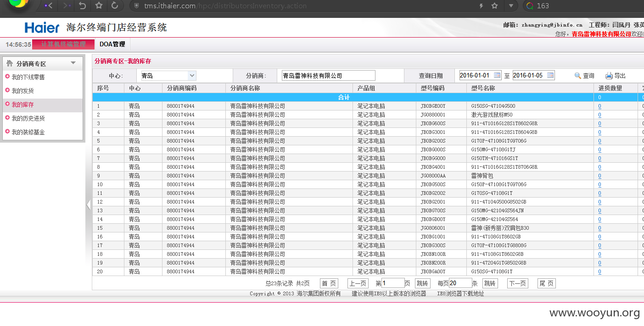Click the 进货数量 link in row 1
644x326 pixels.
pyautogui.click(x=599, y=106)
